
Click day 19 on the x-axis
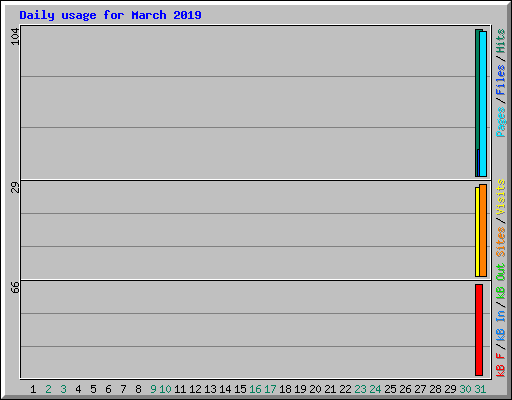[300, 389]
